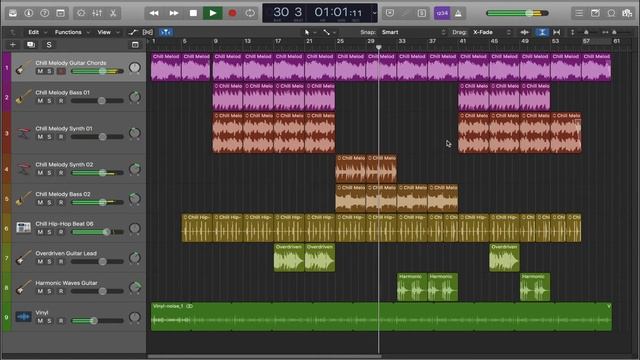
Task: Open the Note Pads panel
Action: click(595, 13)
